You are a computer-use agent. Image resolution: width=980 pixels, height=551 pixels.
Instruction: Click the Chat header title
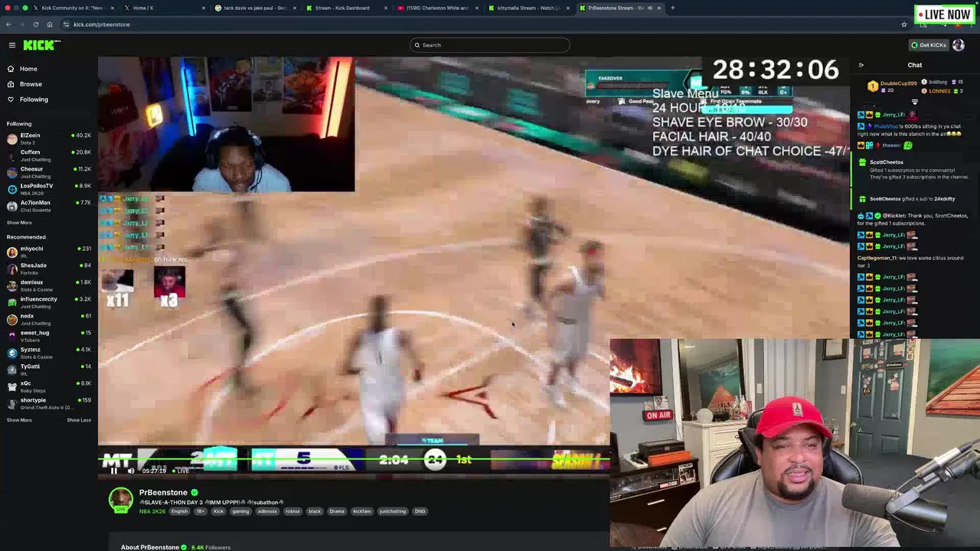point(915,65)
